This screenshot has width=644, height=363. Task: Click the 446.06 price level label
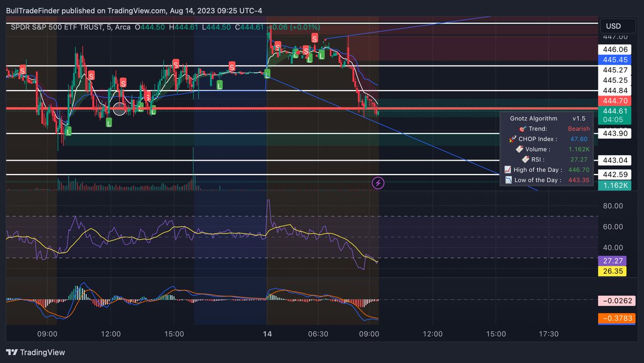click(615, 49)
